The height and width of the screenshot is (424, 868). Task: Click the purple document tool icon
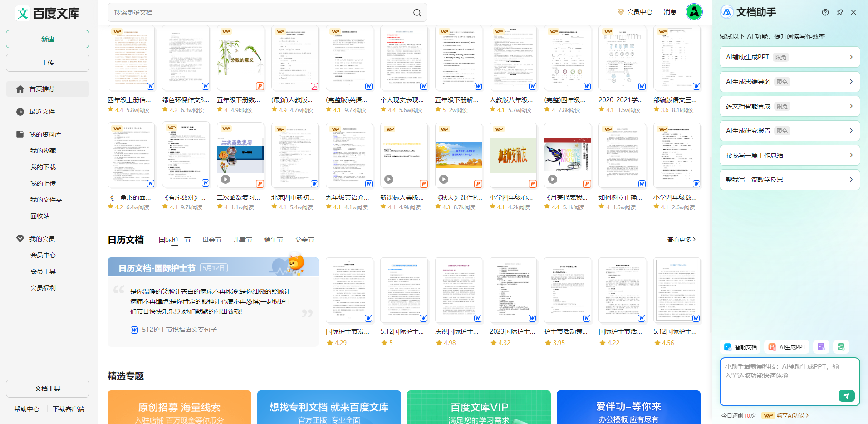821,347
